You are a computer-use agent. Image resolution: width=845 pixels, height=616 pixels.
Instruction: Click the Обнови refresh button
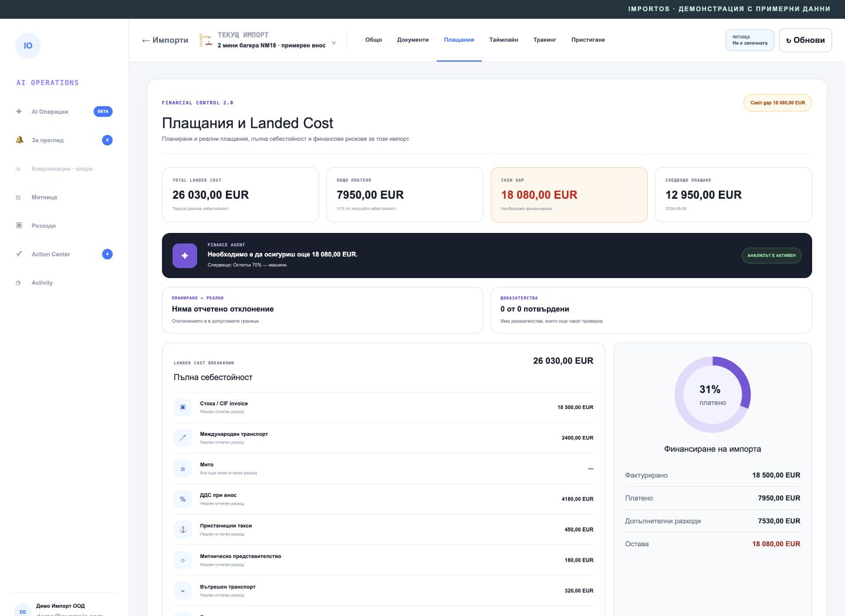(806, 40)
